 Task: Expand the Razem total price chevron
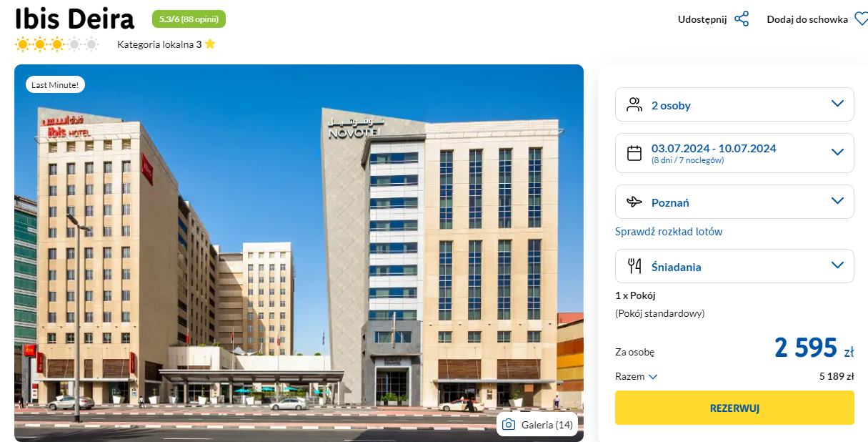point(653,377)
